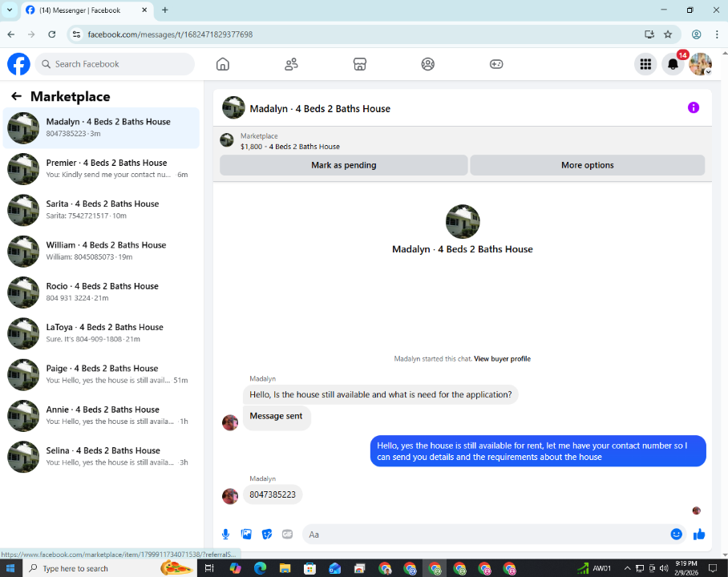
Task: Click the browser back navigation arrow
Action: (x=11, y=34)
